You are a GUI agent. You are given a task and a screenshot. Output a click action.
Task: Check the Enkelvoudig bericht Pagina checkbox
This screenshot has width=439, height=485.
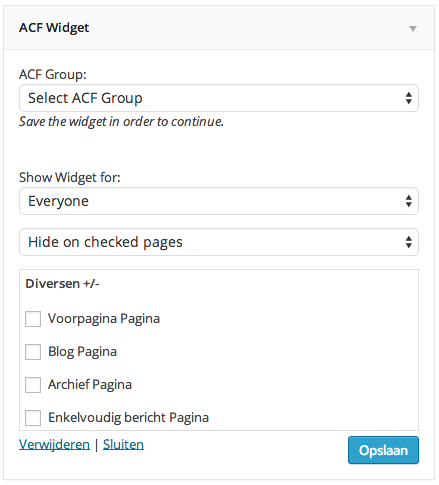[33, 418]
